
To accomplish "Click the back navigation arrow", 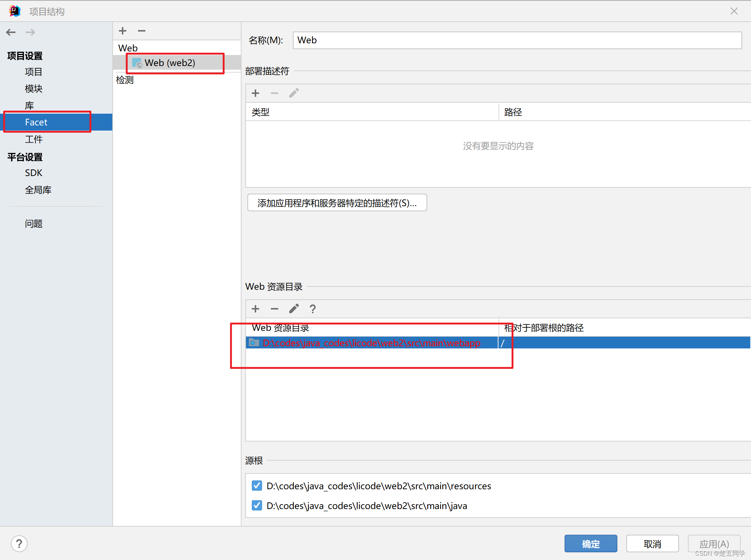I will coord(11,32).
